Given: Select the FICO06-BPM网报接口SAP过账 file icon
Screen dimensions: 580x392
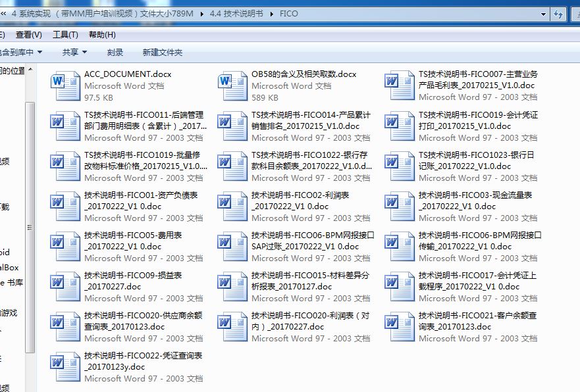Looking at the screenshot, I should click(x=232, y=247).
